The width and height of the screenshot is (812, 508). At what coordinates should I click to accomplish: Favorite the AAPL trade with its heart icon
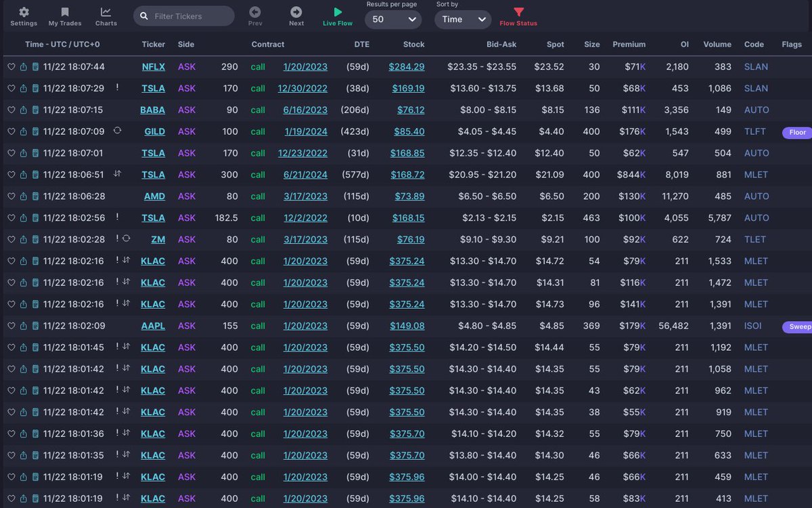12,326
